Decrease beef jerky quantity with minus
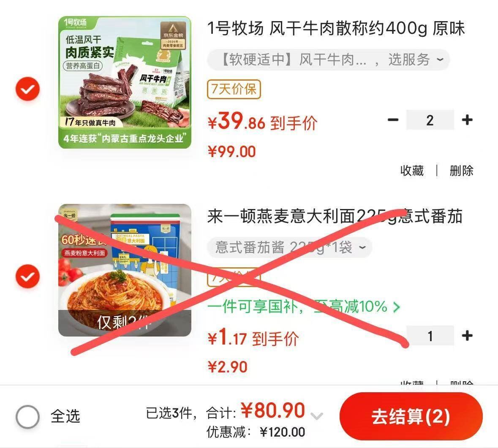Image resolution: width=498 pixels, height=448 pixels. (393, 119)
